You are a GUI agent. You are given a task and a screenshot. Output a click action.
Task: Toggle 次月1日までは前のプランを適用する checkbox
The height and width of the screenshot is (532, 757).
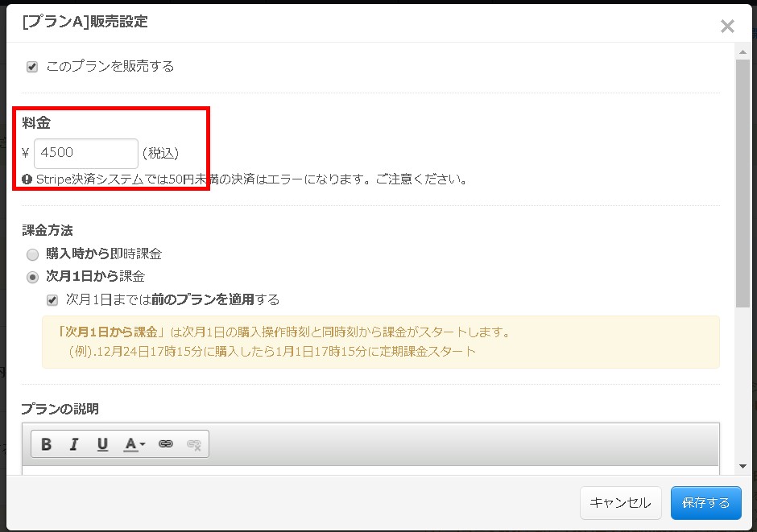coord(52,300)
